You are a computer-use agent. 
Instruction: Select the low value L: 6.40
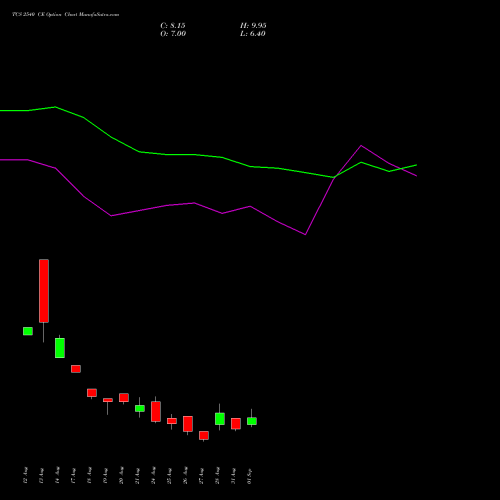click(253, 34)
